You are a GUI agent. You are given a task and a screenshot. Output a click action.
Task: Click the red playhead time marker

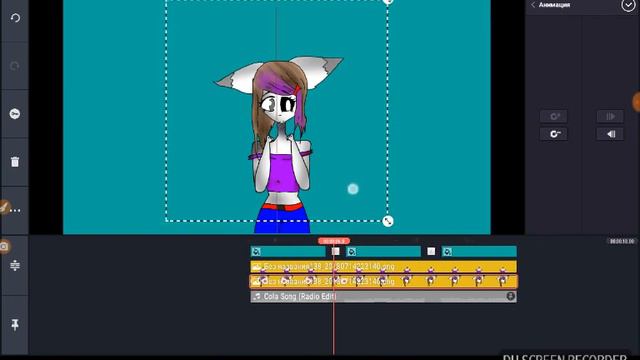point(334,241)
